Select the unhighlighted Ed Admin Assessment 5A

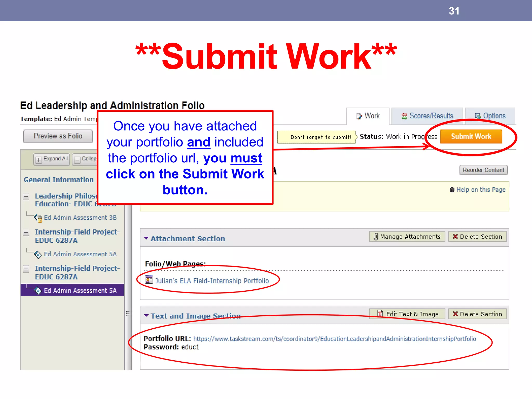(x=80, y=254)
